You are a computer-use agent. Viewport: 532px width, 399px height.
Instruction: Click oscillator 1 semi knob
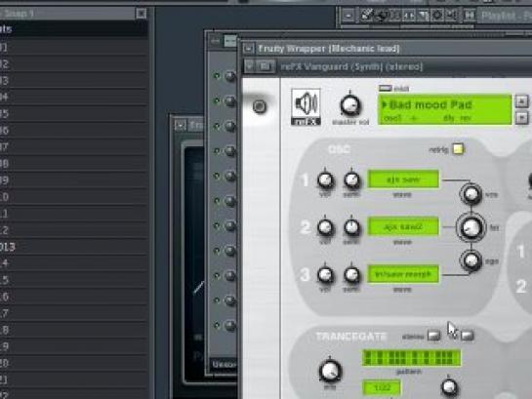[351, 180]
